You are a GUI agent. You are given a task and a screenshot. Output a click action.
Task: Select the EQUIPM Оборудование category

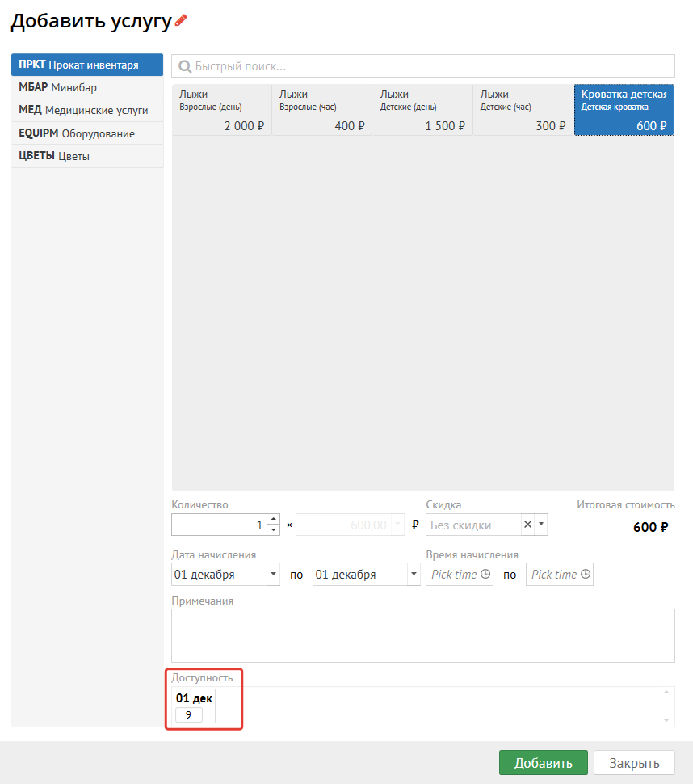(87, 133)
